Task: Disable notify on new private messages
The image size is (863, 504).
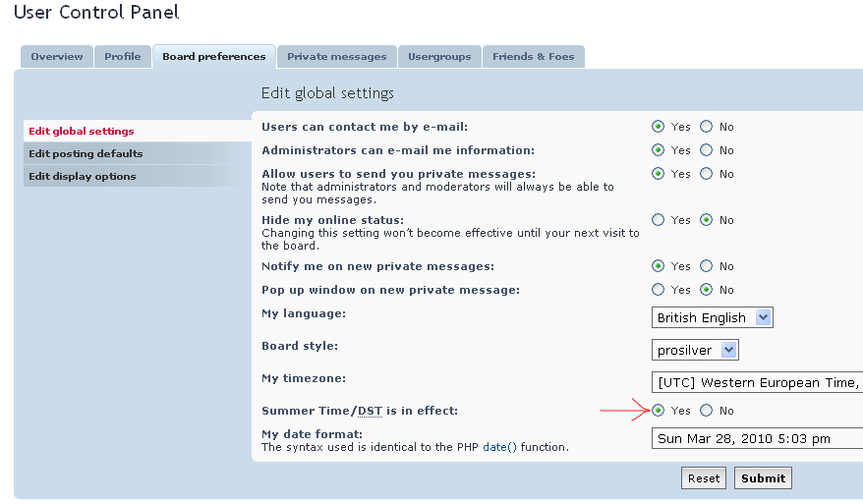Action: coord(707,266)
